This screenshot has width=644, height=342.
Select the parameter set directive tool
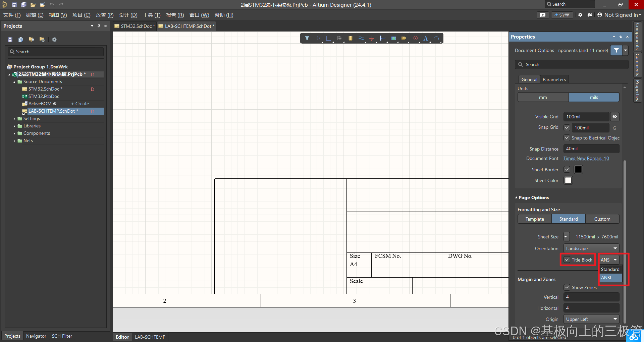(415, 38)
